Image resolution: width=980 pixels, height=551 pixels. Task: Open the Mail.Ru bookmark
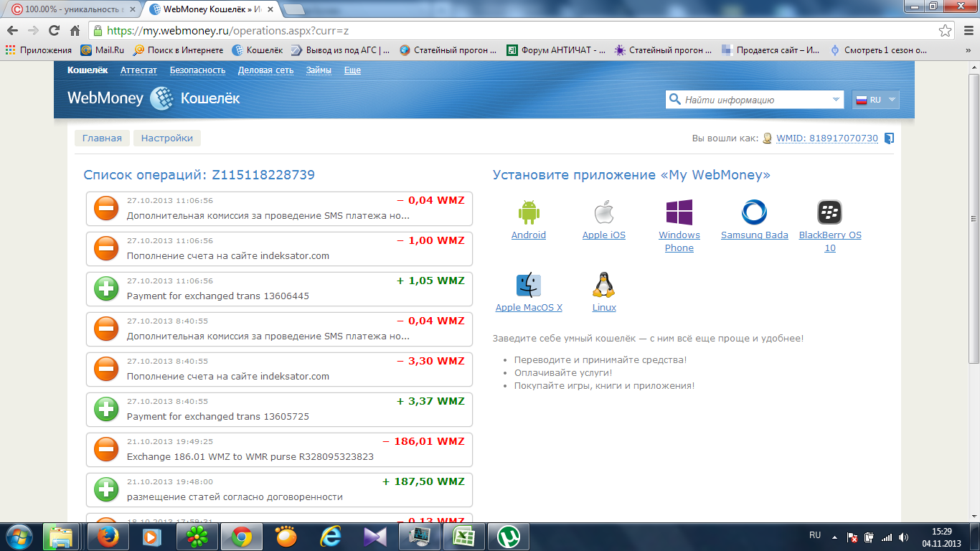pyautogui.click(x=103, y=50)
